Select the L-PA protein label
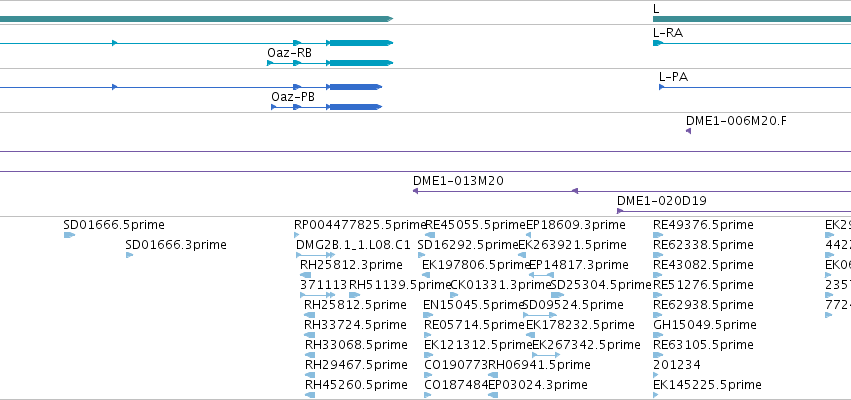851x400 pixels. coord(673,77)
